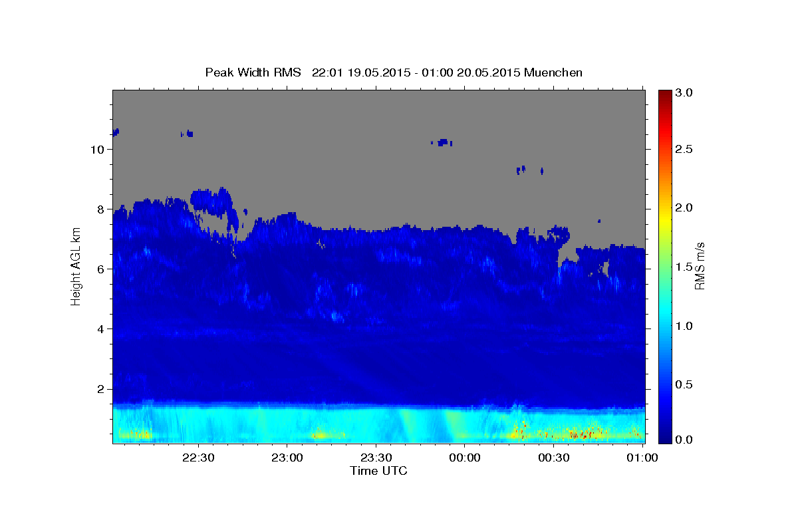Click the small blue echo at 10 km near 23:50

pyautogui.click(x=442, y=142)
